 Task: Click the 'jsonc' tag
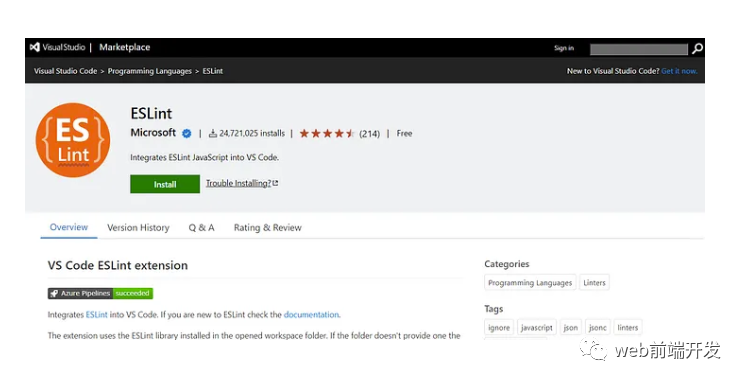coord(597,327)
